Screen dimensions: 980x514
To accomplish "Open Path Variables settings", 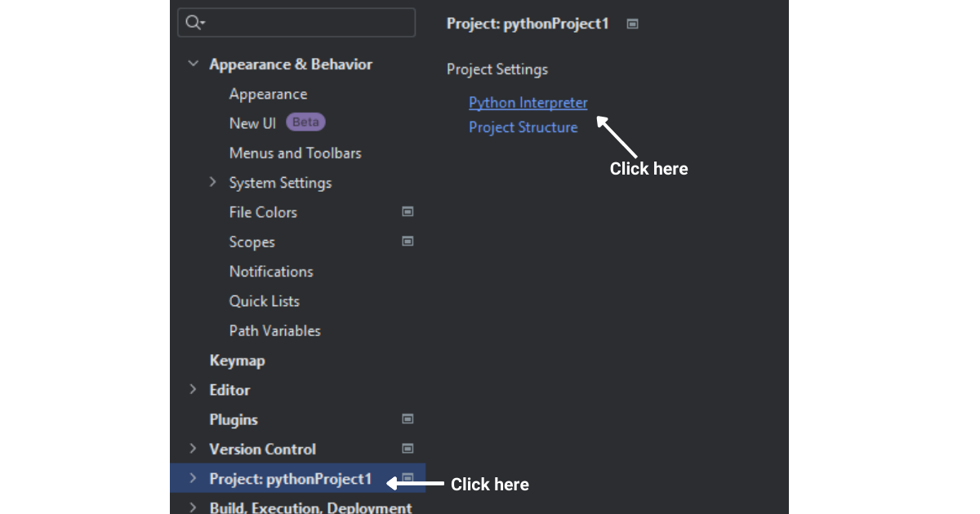I will [274, 330].
